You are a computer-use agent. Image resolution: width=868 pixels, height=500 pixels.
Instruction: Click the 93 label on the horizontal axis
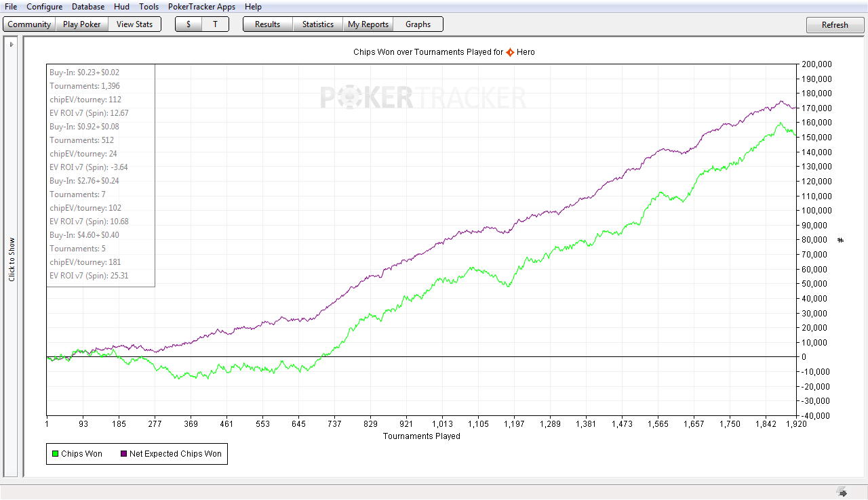pyautogui.click(x=82, y=424)
